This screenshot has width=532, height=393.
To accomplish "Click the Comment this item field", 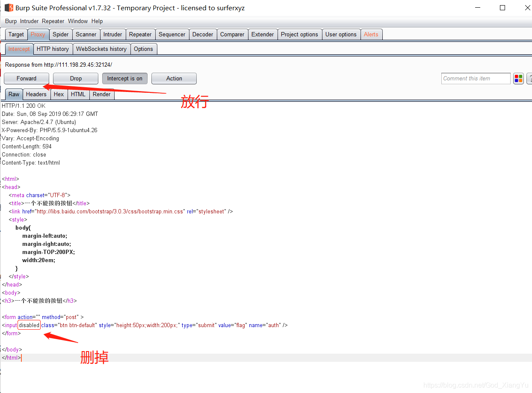I will point(476,79).
